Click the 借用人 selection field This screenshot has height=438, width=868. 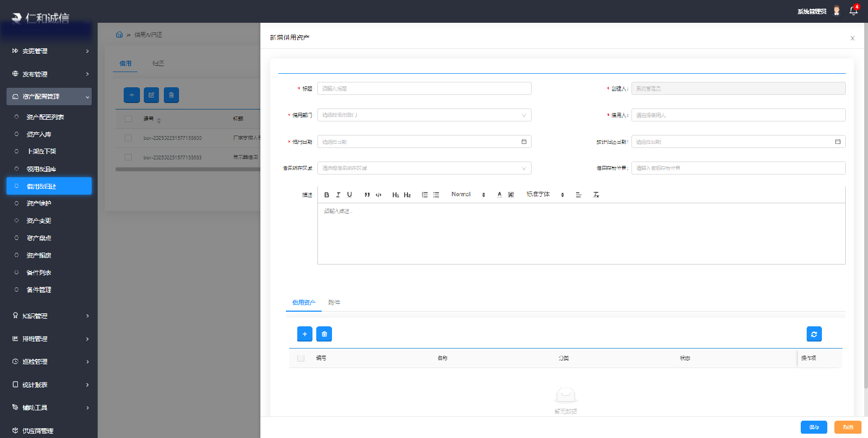[738, 115]
